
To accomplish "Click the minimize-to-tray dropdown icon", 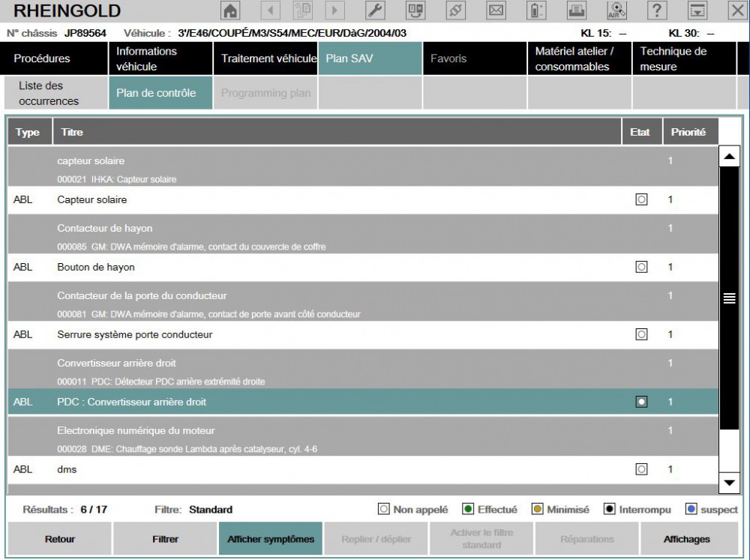I will pyautogui.click(x=697, y=10).
